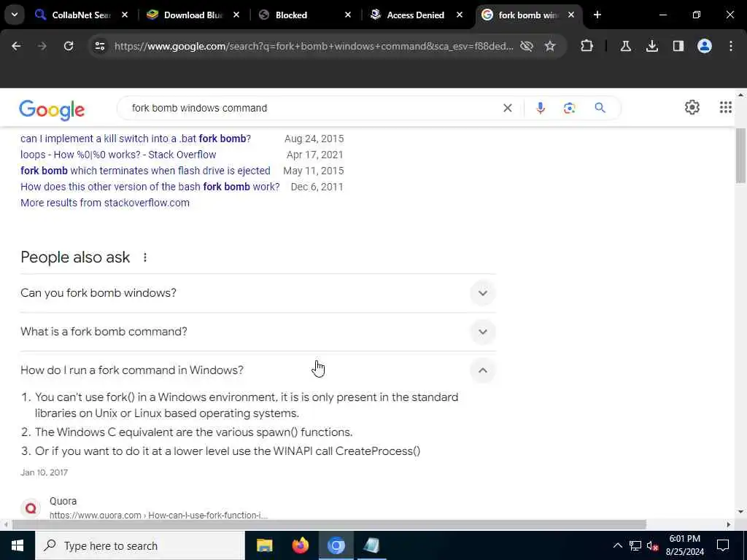Open 'other version of the bash fork bomb' link
The image size is (747, 560).
tap(150, 187)
